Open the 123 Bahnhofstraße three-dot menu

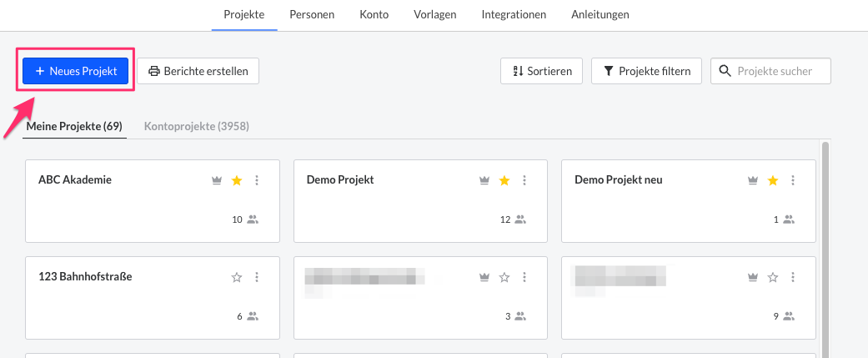(x=256, y=277)
